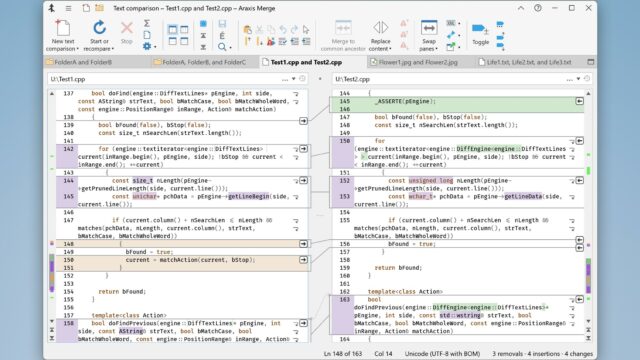The height and width of the screenshot is (360, 640).
Task: Click the bottom next-bookmark icon beside Toggle
Action: point(500,47)
